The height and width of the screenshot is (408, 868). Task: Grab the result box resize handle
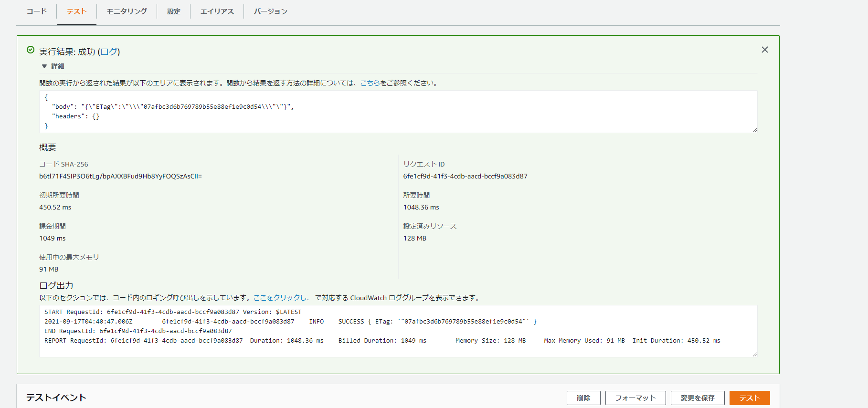(754, 130)
